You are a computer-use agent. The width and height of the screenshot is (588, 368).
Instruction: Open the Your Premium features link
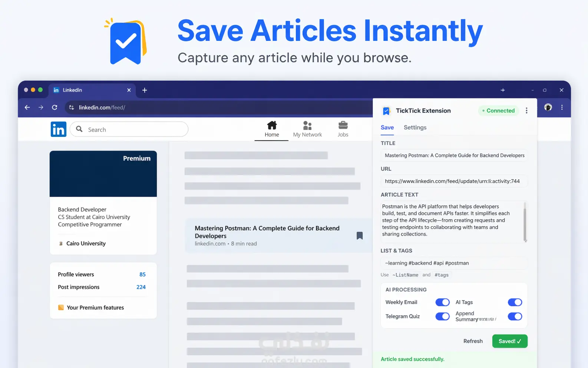coord(95,308)
